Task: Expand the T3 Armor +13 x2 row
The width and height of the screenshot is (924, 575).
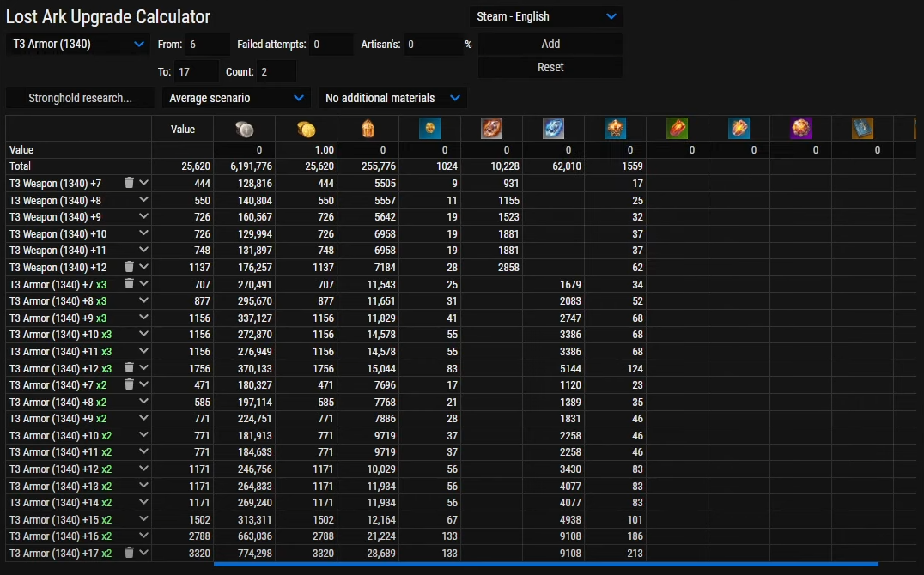Action: (x=143, y=486)
